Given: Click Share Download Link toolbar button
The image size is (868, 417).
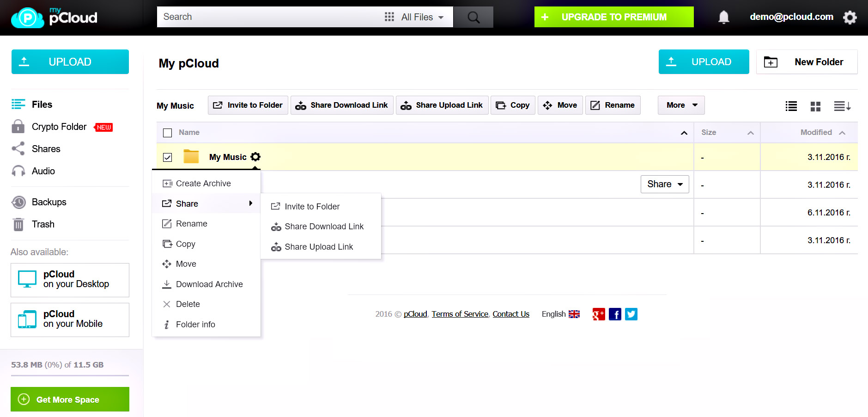Looking at the screenshot, I should (x=342, y=105).
